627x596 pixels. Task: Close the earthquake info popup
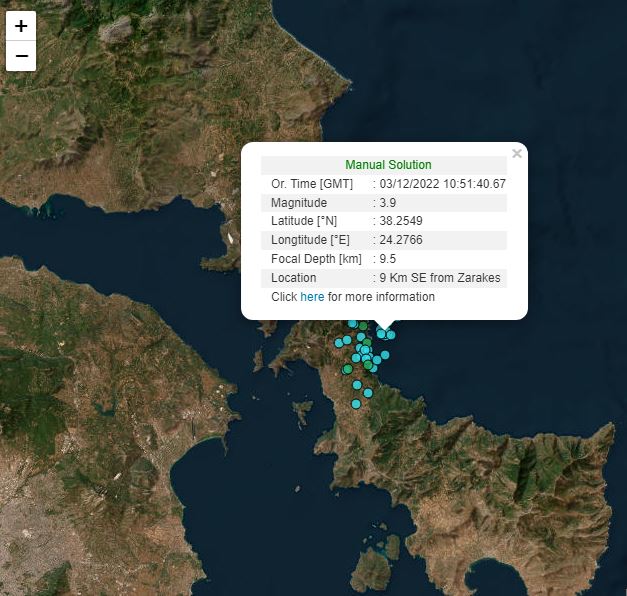tap(516, 154)
